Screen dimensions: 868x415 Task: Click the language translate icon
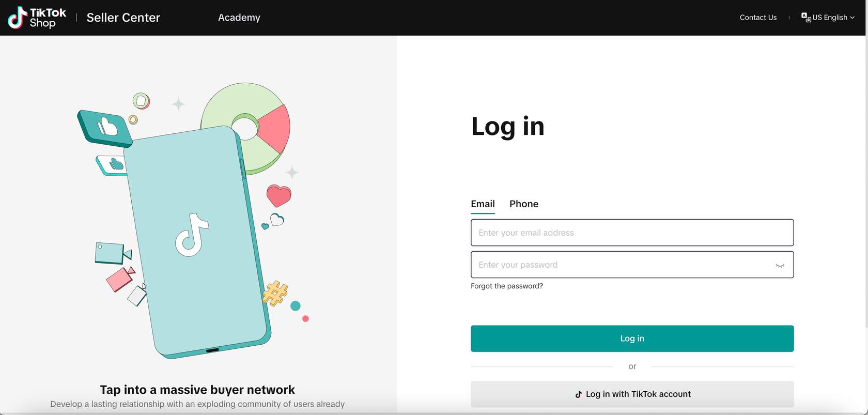coord(806,18)
